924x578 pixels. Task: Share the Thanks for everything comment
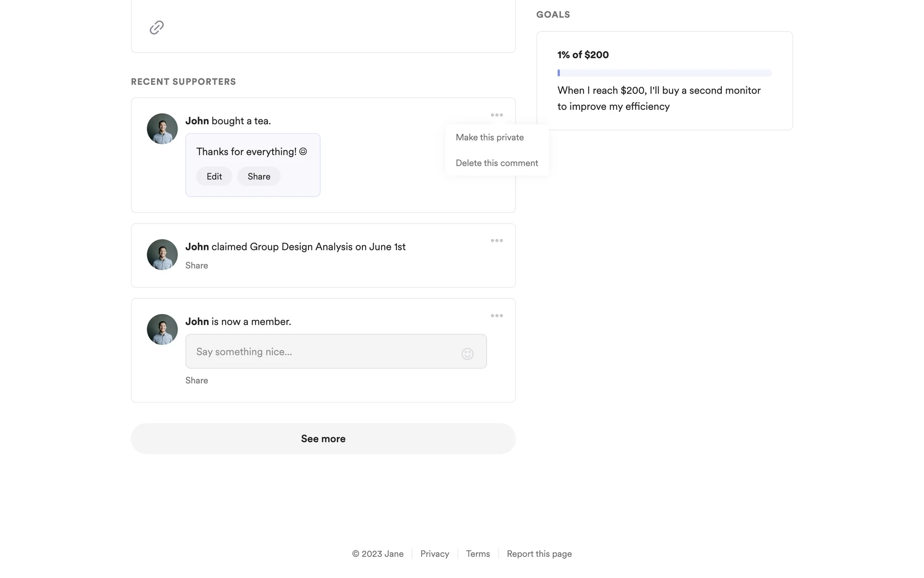[x=259, y=176]
